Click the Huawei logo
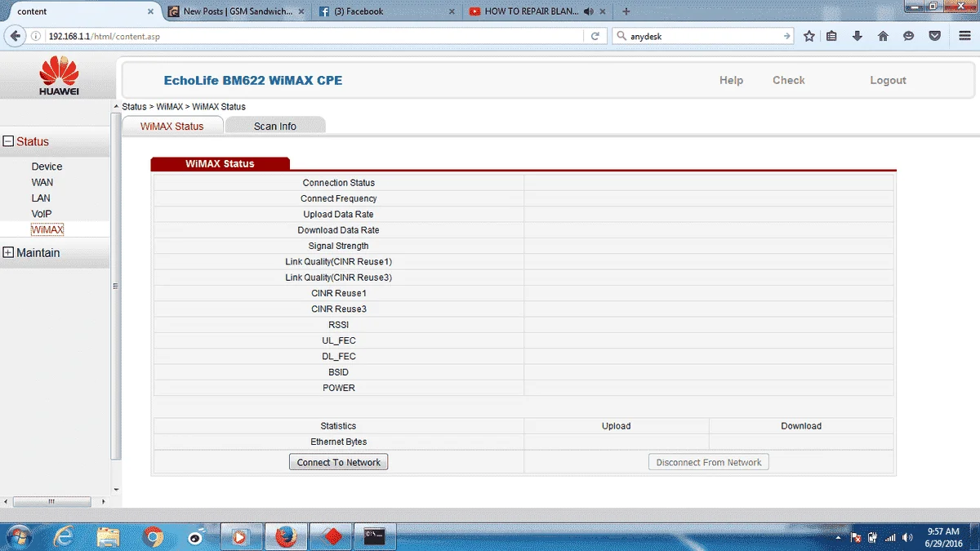The width and height of the screenshot is (980, 551). (x=59, y=75)
